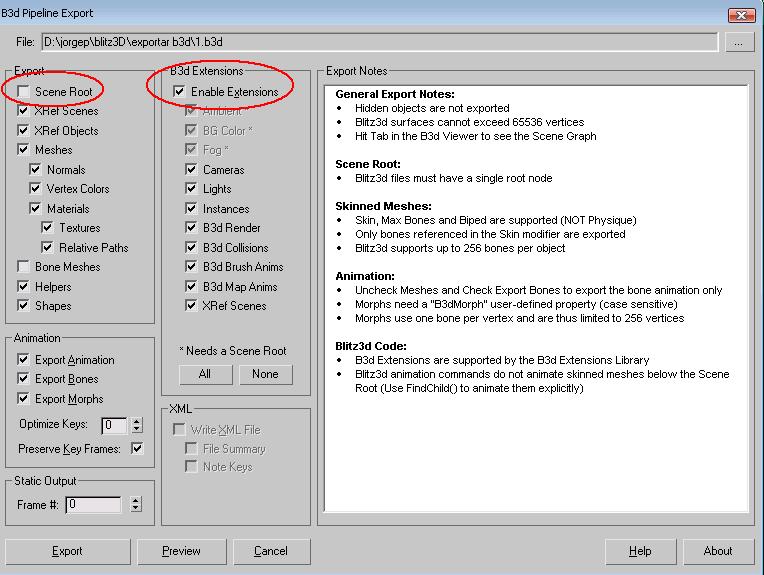Open the Preview button

tap(181, 551)
